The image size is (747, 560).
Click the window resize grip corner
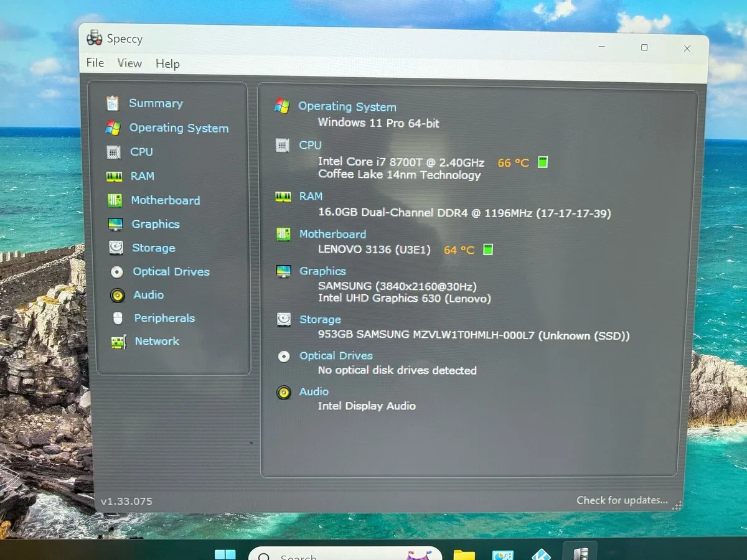pyautogui.click(x=677, y=505)
